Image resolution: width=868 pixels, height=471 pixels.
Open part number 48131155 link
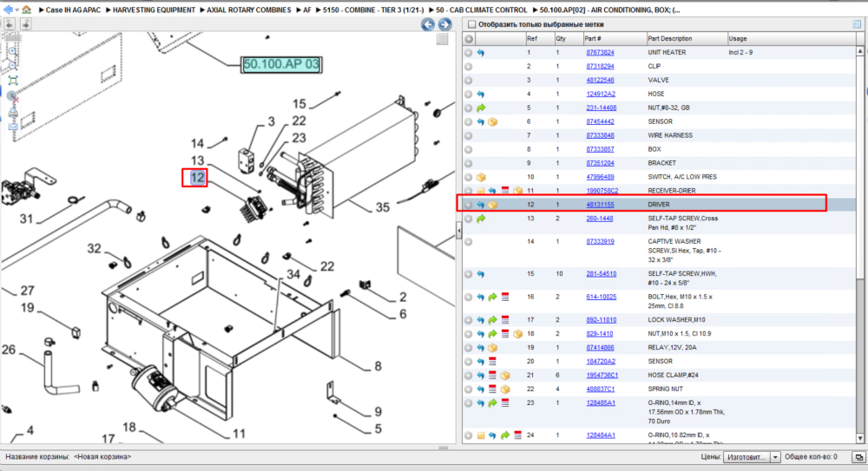[600, 205]
